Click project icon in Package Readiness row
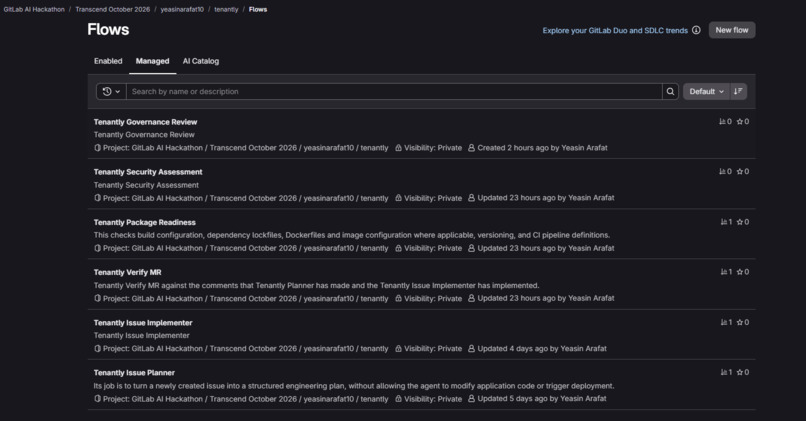806x421 pixels. [x=97, y=248]
